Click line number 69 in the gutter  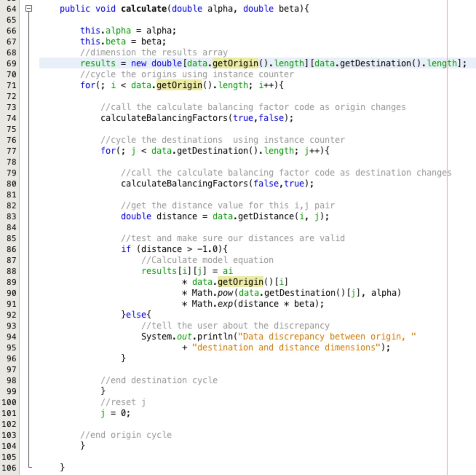point(12,63)
